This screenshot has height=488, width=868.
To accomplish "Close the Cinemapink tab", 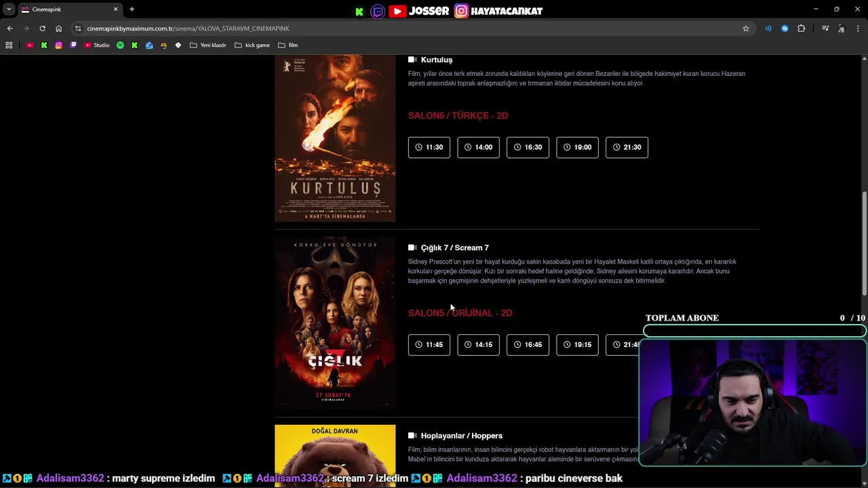I will (x=115, y=9).
